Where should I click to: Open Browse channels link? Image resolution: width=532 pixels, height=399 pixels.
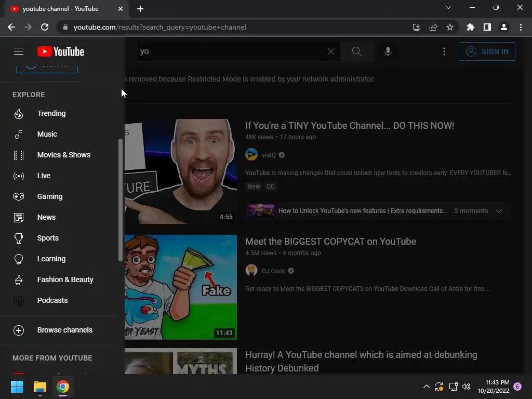[x=65, y=330]
